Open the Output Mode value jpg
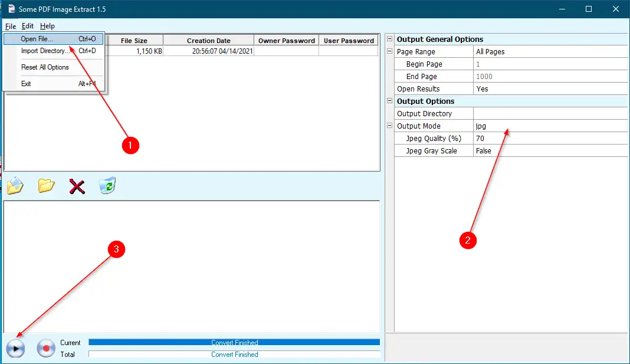This screenshot has height=364, width=630. coord(550,126)
